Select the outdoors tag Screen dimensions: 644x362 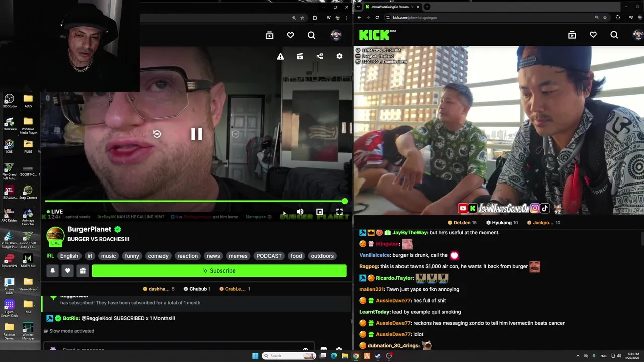coord(322,256)
